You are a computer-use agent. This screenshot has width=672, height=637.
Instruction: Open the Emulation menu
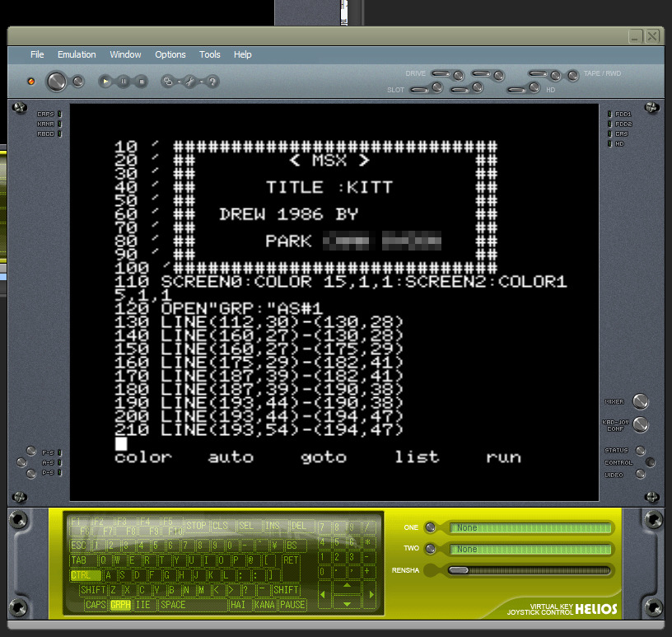pos(77,54)
